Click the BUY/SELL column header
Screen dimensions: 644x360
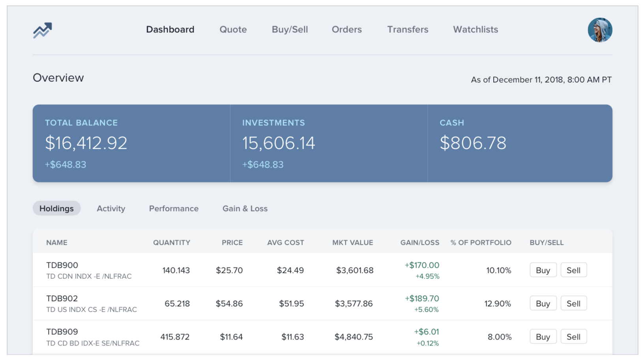547,242
